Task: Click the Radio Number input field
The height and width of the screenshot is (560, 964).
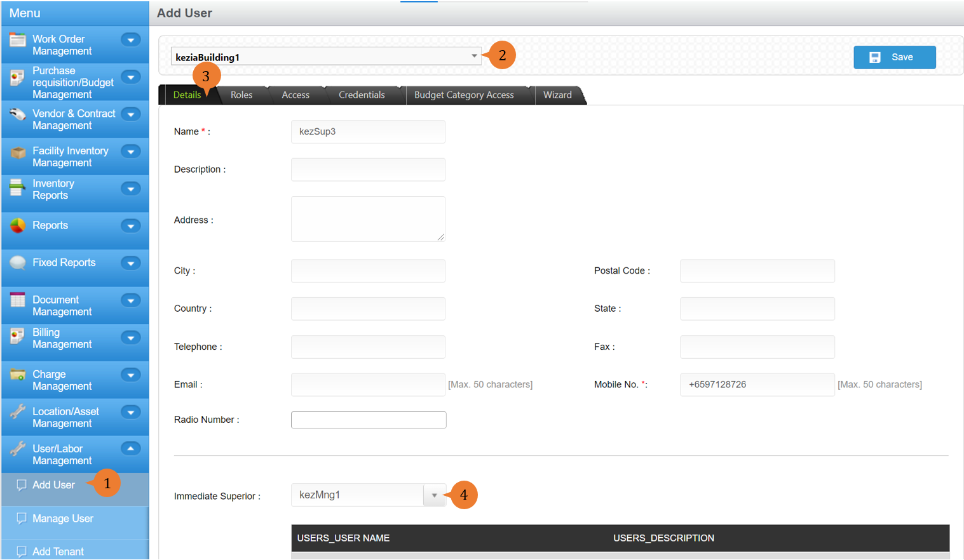Action: (369, 420)
